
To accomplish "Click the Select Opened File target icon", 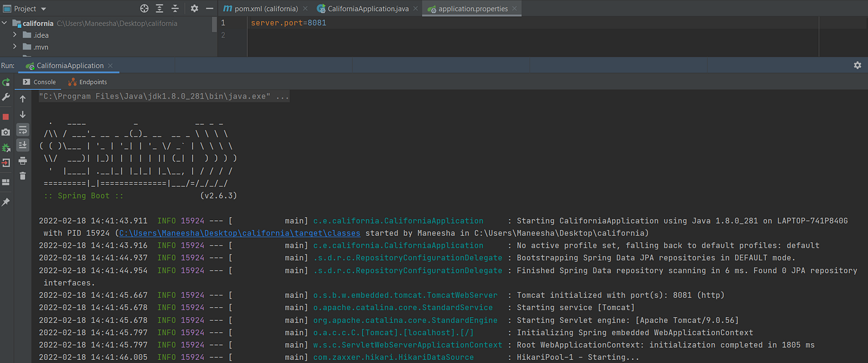I will pos(144,9).
